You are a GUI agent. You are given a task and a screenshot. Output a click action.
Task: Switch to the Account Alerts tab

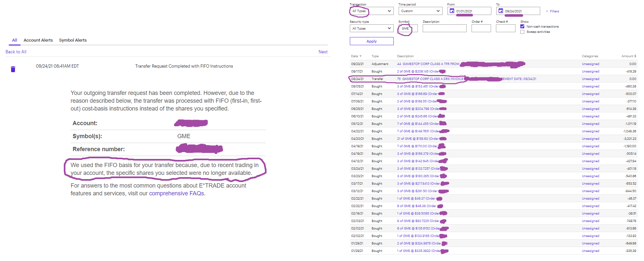[38, 40]
